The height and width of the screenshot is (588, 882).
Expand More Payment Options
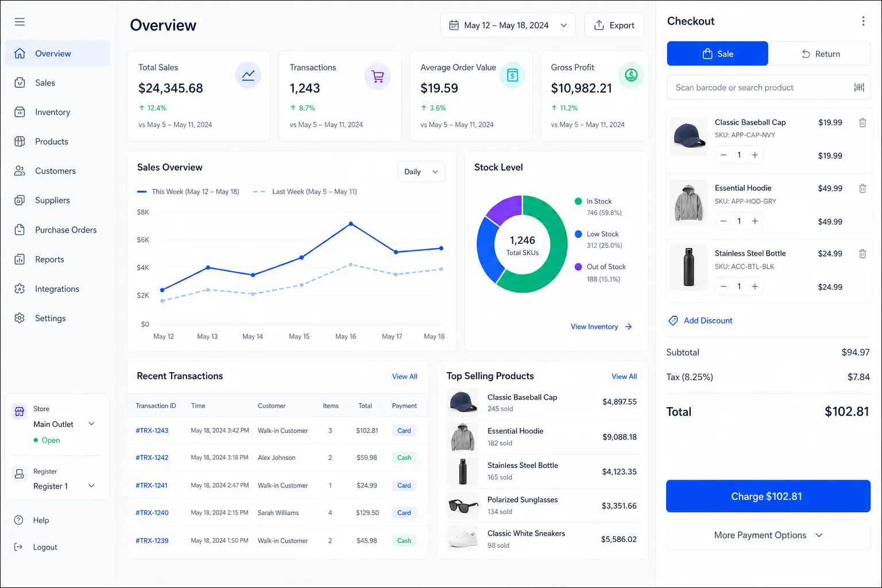pyautogui.click(x=768, y=535)
